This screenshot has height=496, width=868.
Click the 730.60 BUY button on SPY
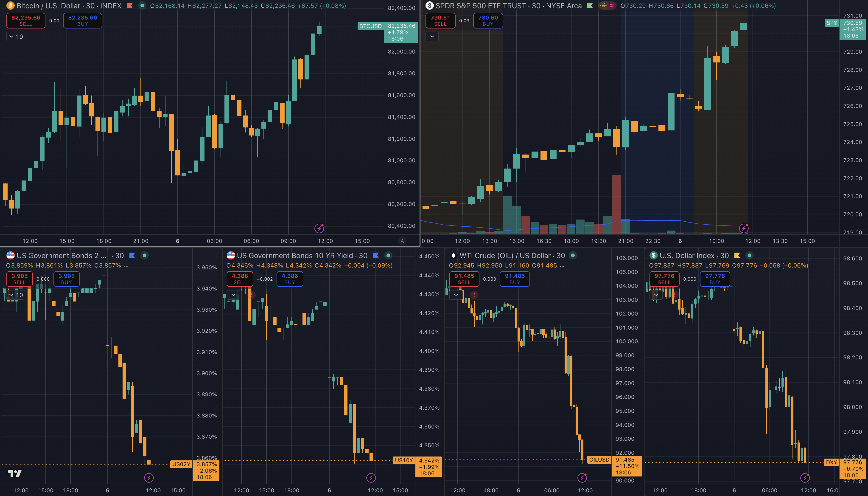point(488,20)
